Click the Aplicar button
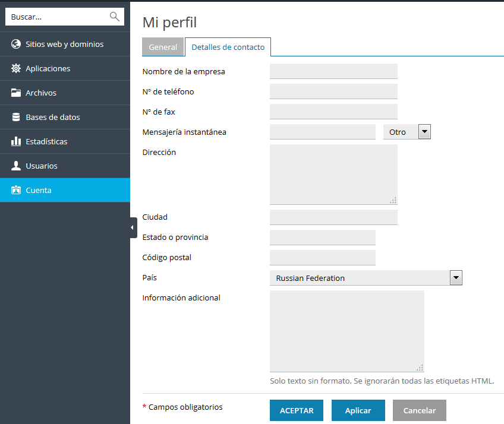 [x=358, y=410]
